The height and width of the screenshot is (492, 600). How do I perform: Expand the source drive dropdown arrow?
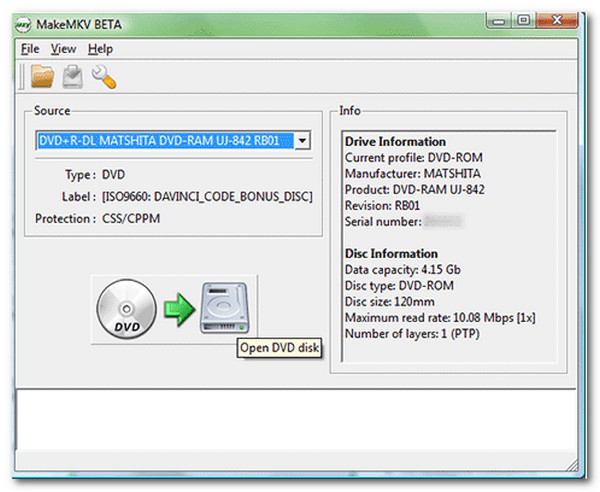pos(302,140)
